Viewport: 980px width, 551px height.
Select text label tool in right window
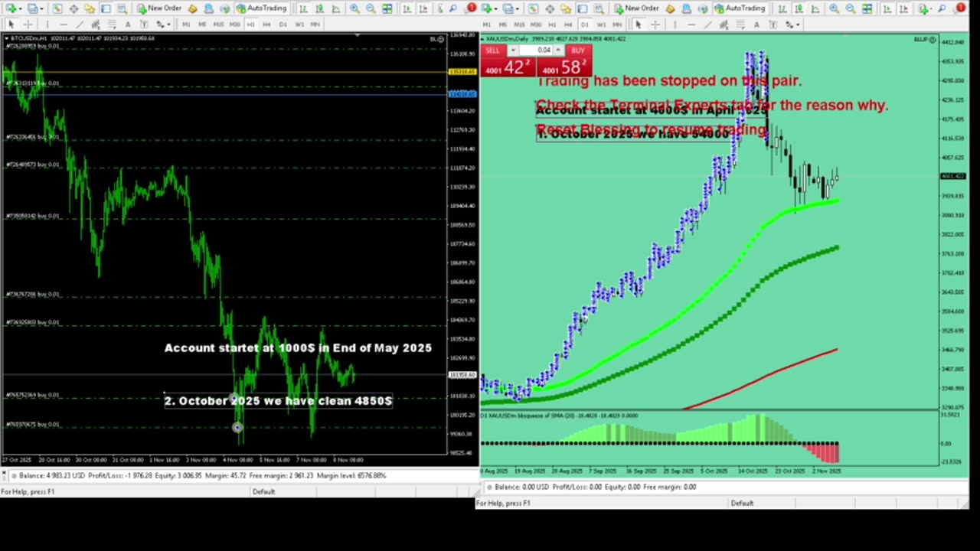pos(773,24)
